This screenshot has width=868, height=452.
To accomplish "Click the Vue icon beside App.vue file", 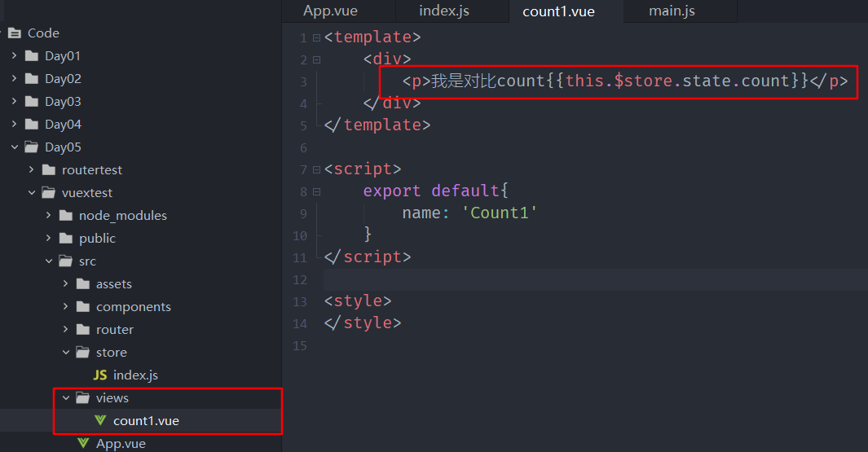I will [83, 444].
